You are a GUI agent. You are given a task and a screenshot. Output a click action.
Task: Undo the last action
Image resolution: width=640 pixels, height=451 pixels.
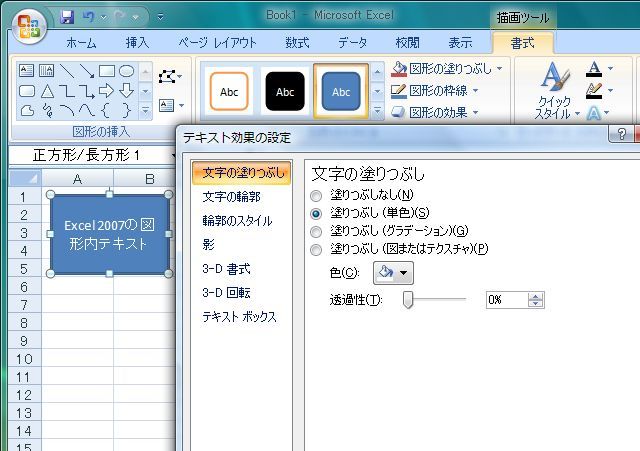point(89,17)
